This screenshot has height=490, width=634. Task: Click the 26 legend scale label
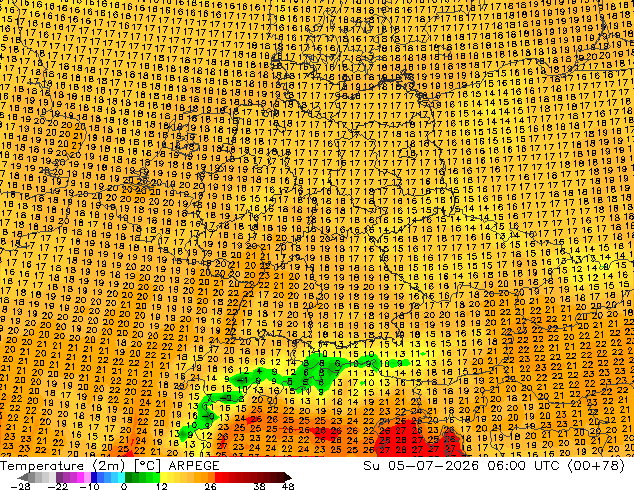pyautogui.click(x=210, y=486)
